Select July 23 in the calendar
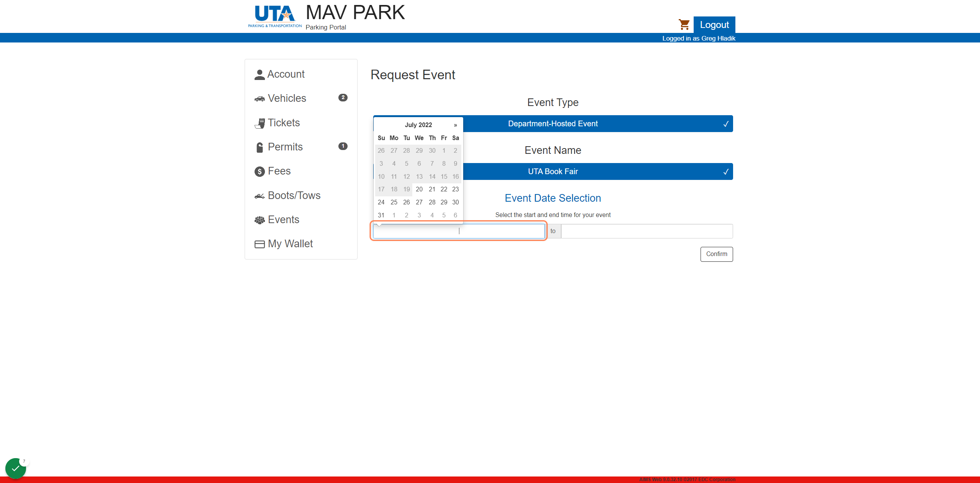 pos(456,189)
